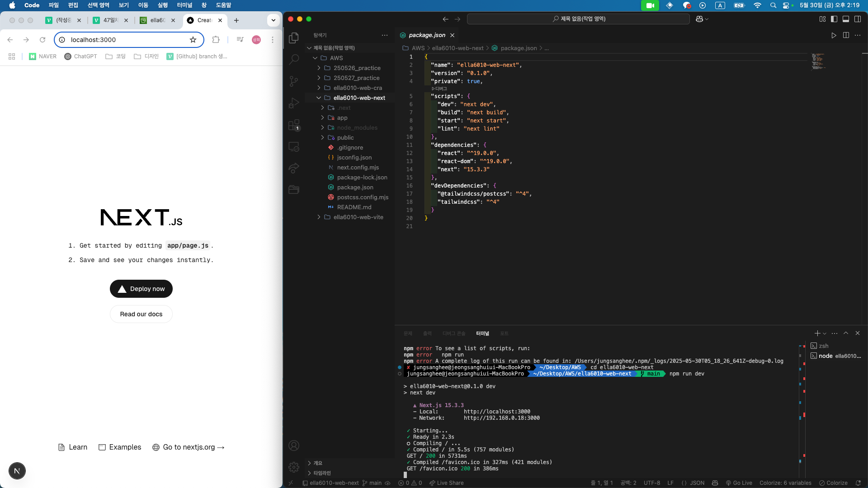This screenshot has width=868, height=488.
Task: Open Explorer panel more actions ellipsis
Action: 385,35
